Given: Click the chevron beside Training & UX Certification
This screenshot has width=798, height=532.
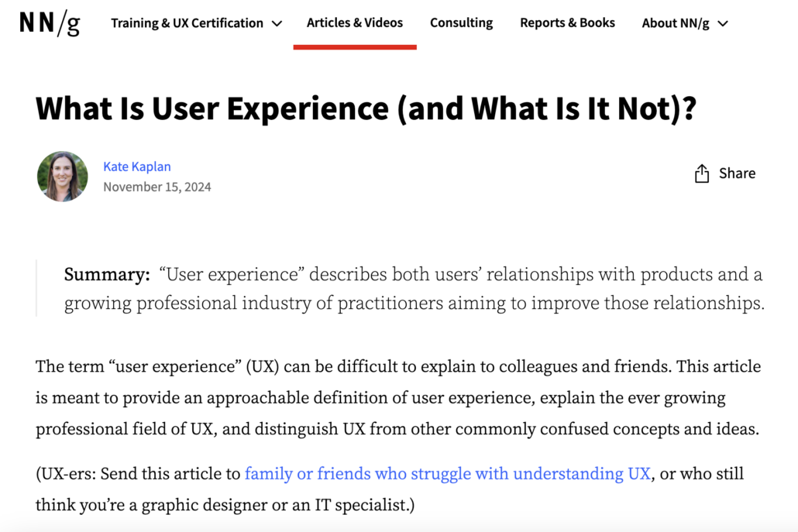Looking at the screenshot, I should pos(277,23).
